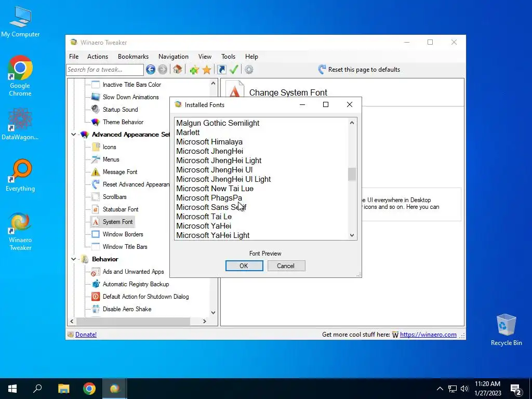The height and width of the screenshot is (399, 532).
Task: Click the Window Borders icon
Action: click(x=96, y=234)
